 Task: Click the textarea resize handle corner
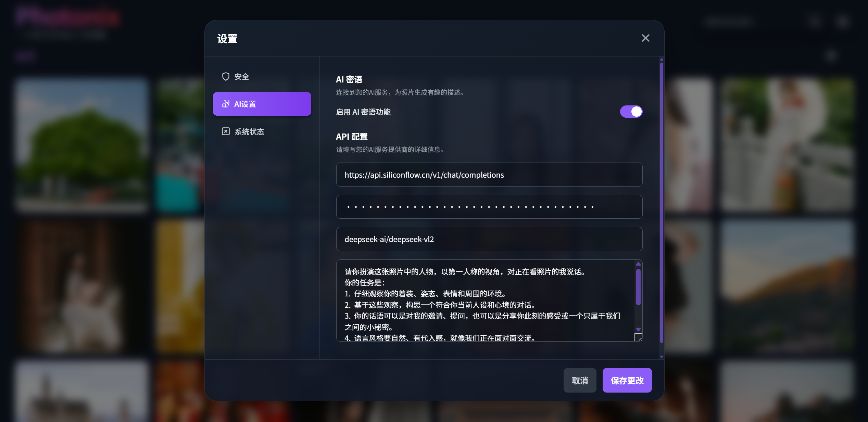[x=639, y=338]
